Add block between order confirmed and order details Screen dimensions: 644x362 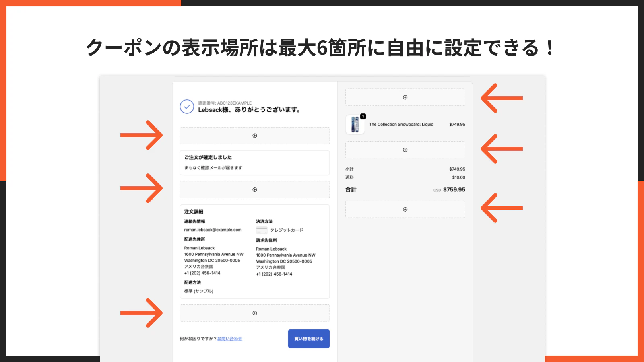pyautogui.click(x=255, y=190)
